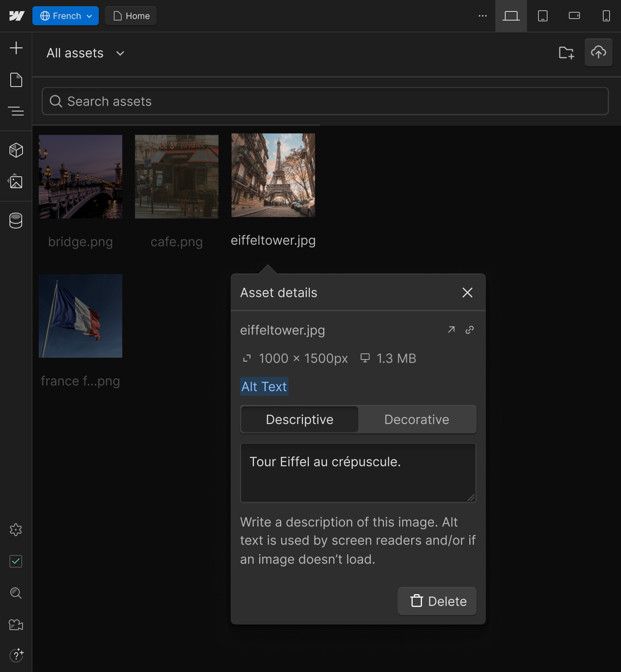Open the CMS database icon
This screenshot has height=672, width=621.
[16, 221]
